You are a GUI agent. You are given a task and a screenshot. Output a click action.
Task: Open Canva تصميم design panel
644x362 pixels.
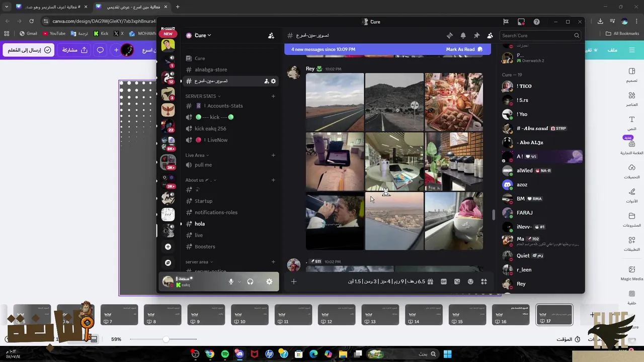632,74
